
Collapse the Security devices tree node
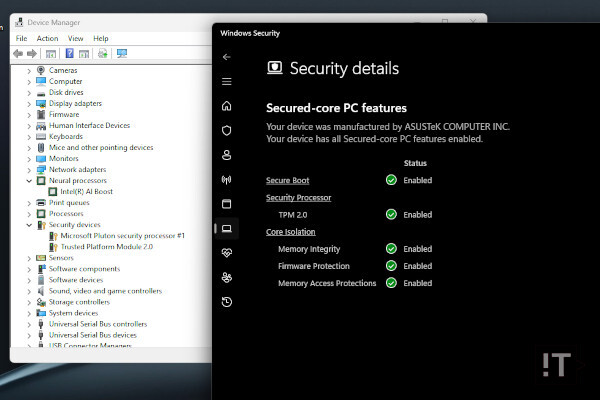[x=29, y=225]
